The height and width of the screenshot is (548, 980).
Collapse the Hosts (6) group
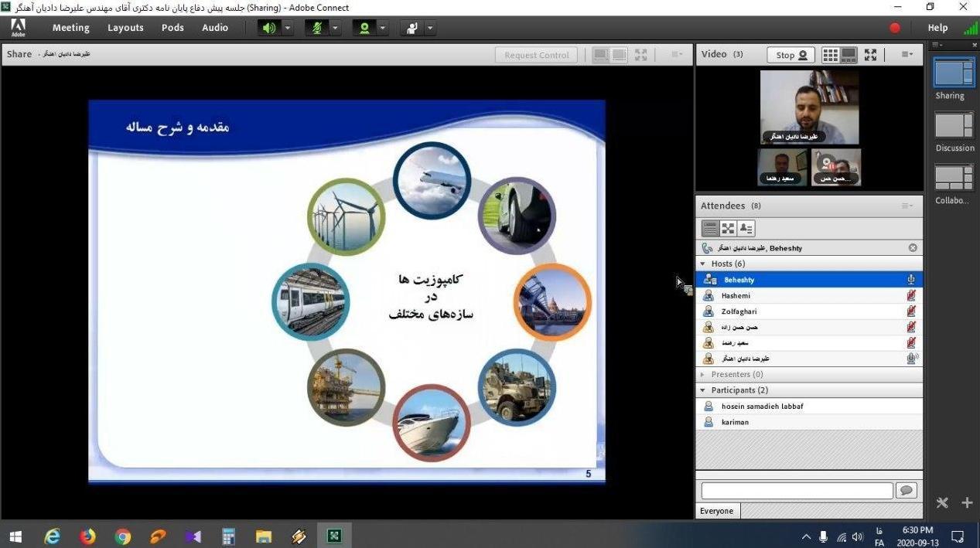click(x=702, y=264)
